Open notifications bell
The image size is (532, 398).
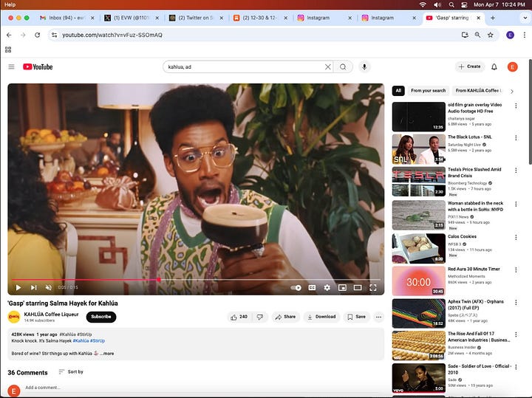[x=494, y=66]
